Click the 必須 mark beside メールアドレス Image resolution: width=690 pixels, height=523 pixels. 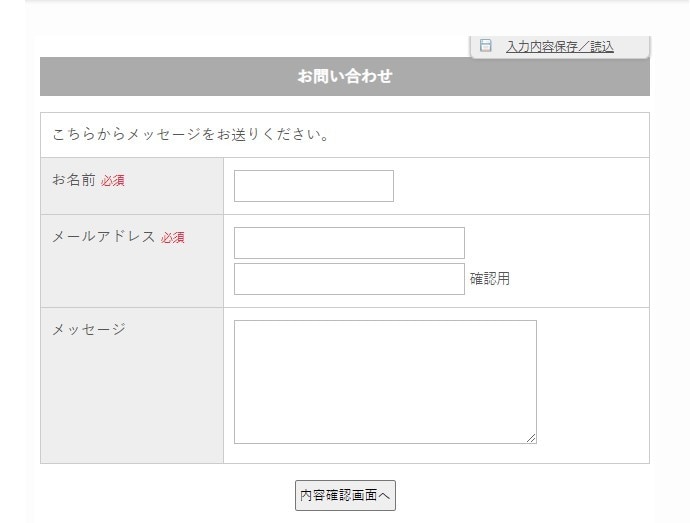coord(172,238)
